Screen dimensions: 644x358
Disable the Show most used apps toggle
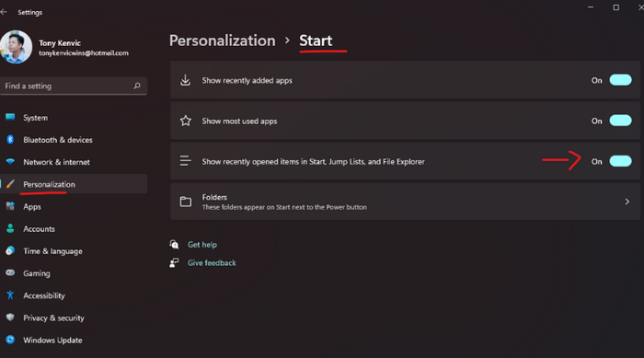tap(620, 121)
